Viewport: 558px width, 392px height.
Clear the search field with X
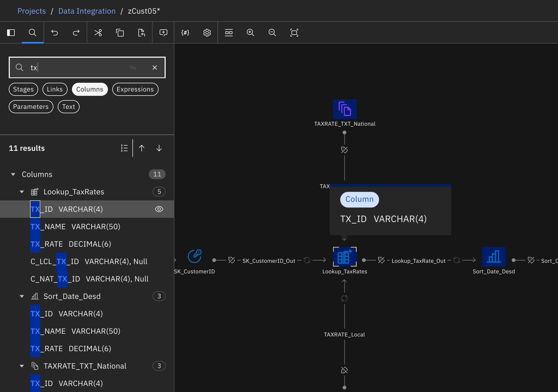point(155,68)
